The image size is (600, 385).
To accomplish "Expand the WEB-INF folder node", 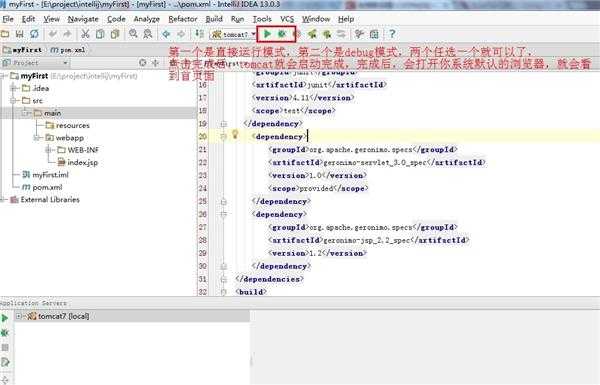I will tap(49, 150).
